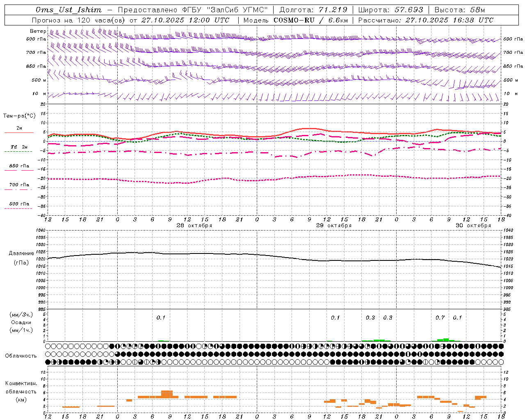Screen dimensions: 525x420
Task: Select the Широта: 57.693 value
Action: tap(390, 10)
